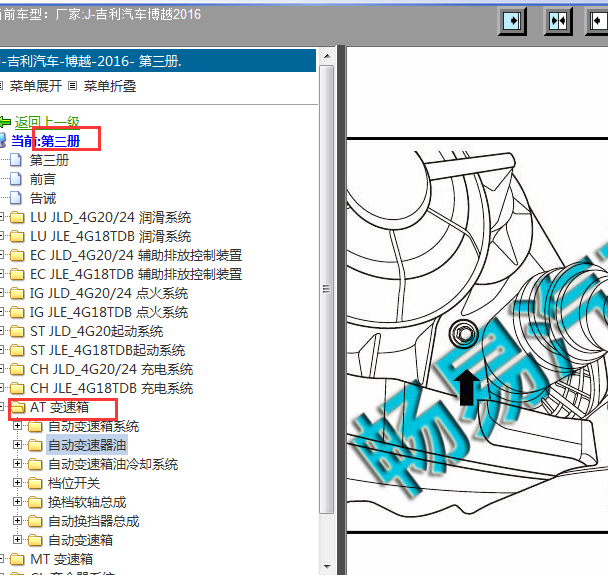Click the document icon beside 告诫
This screenshot has height=575, width=608.
tap(16, 198)
